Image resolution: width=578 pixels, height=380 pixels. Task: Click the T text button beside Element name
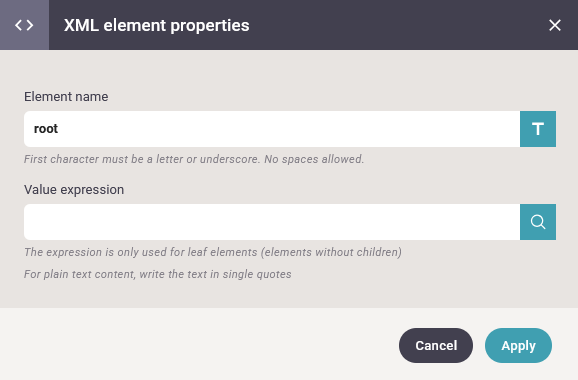pyautogui.click(x=538, y=129)
